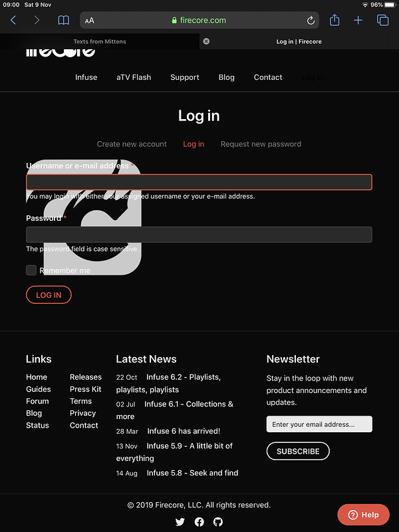Go to the Support nav item
Viewport: 399px width, 532px height.
[185, 77]
